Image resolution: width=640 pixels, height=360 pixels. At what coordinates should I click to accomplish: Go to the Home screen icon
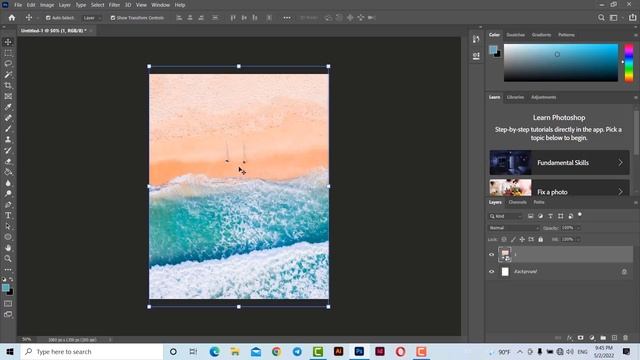click(12, 18)
